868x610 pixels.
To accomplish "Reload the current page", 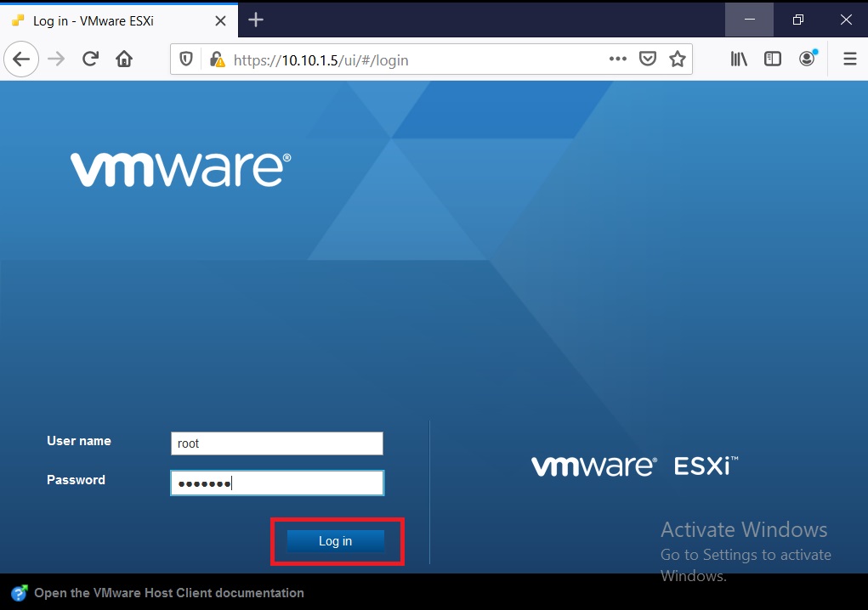I will click(90, 59).
